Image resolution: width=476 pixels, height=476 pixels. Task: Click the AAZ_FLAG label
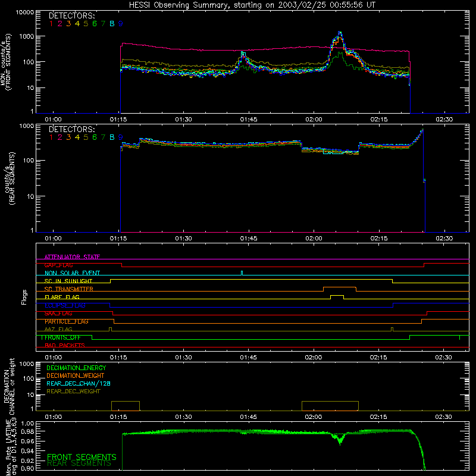pos(58,329)
